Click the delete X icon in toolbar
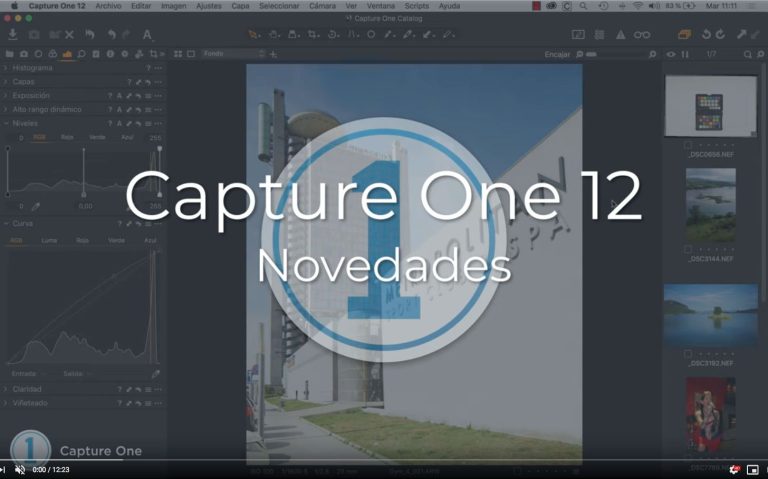 click(69, 35)
